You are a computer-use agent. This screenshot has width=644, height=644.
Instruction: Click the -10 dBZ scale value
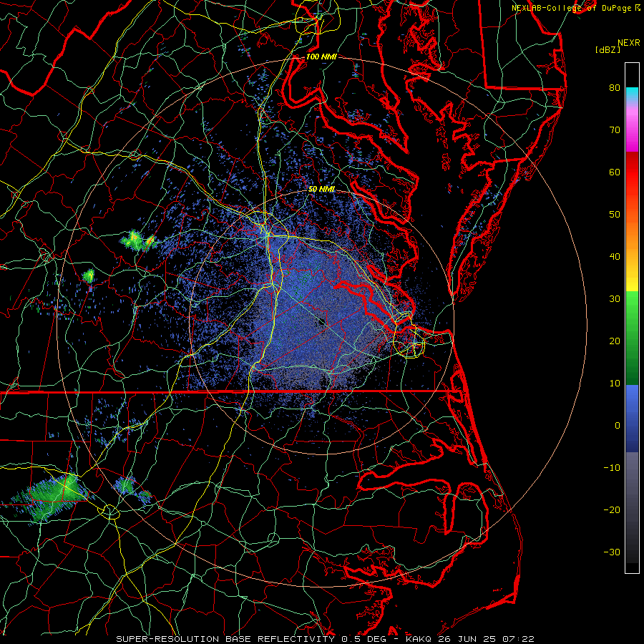612,468
